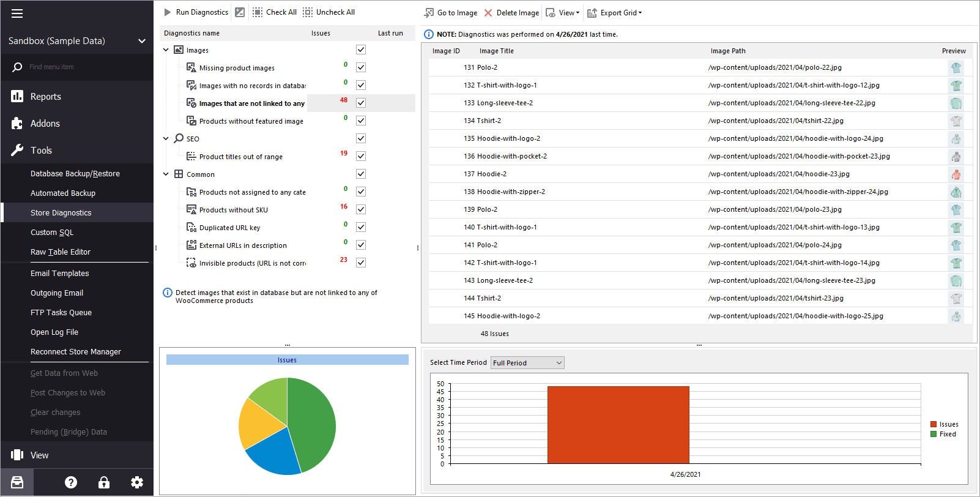980x497 pixels.
Task: Click the Export Grid icon
Action: (x=592, y=13)
